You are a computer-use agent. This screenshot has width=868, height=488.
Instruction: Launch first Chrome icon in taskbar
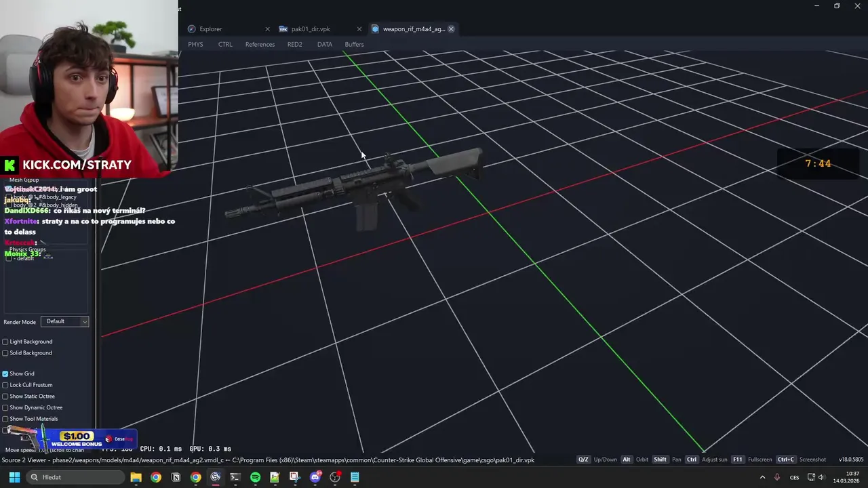point(156,477)
